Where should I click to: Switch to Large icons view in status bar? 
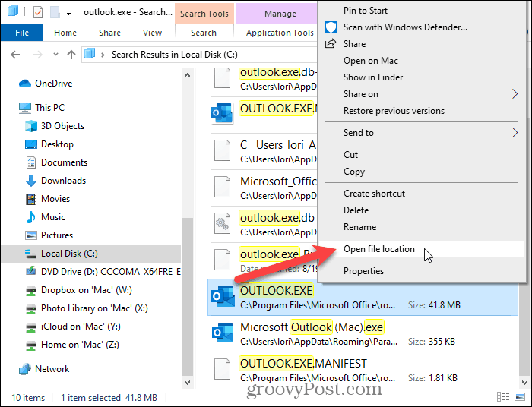tap(520, 396)
